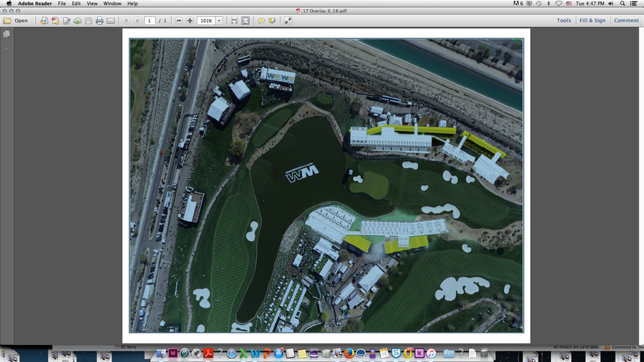Toggle read mode with expand arrows icon
The height and width of the screenshot is (362, 644).
[288, 21]
